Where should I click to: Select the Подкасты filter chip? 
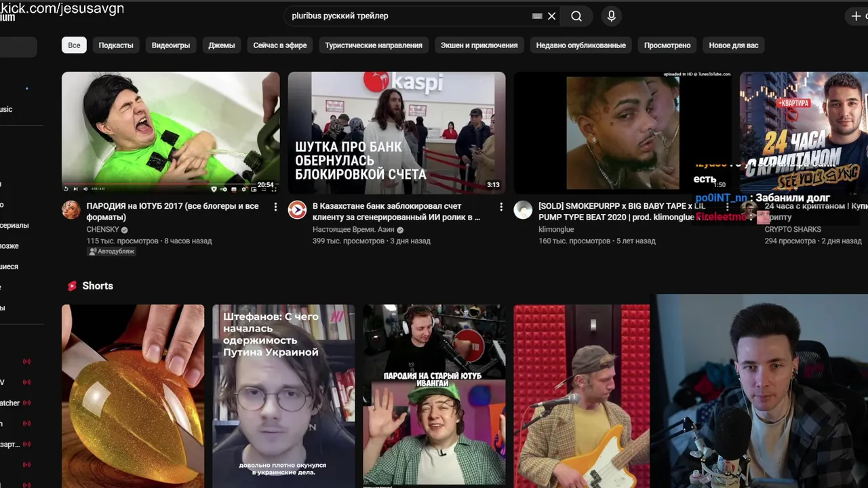point(116,45)
